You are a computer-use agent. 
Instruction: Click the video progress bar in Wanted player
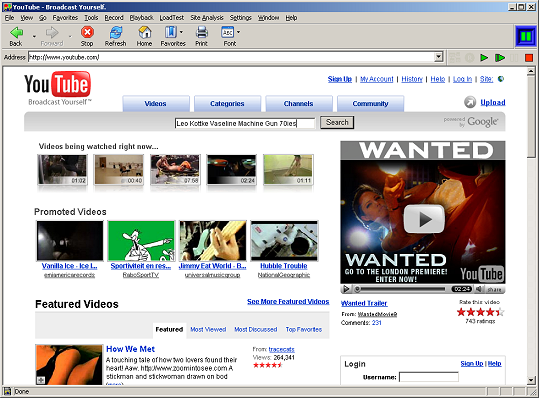401,289
